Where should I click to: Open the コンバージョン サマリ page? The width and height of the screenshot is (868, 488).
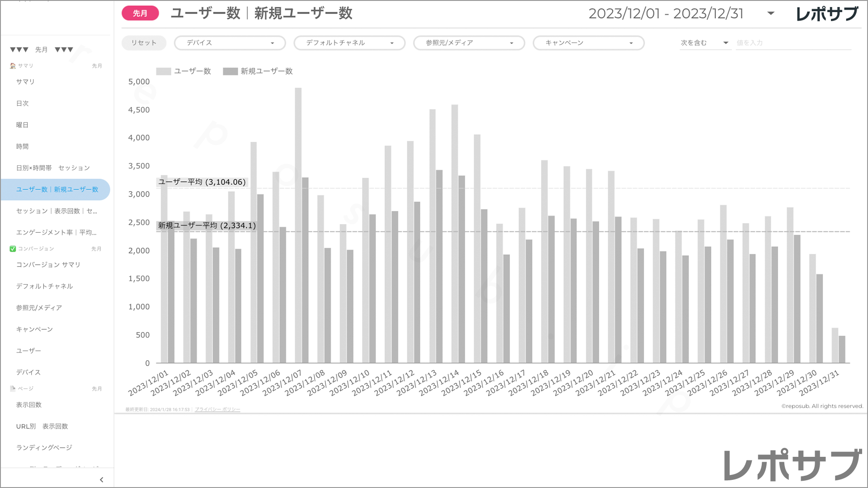pyautogui.click(x=48, y=265)
